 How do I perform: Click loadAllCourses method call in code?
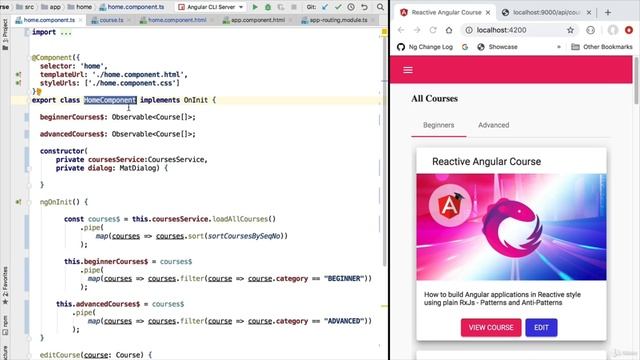[240, 219]
